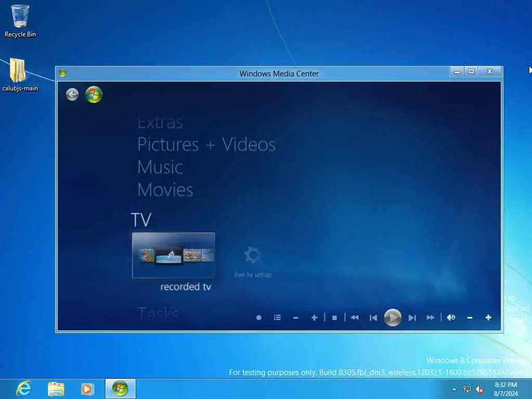Viewport: 532px width, 399px height.
Task: Select the Music menu category
Action: [160, 167]
